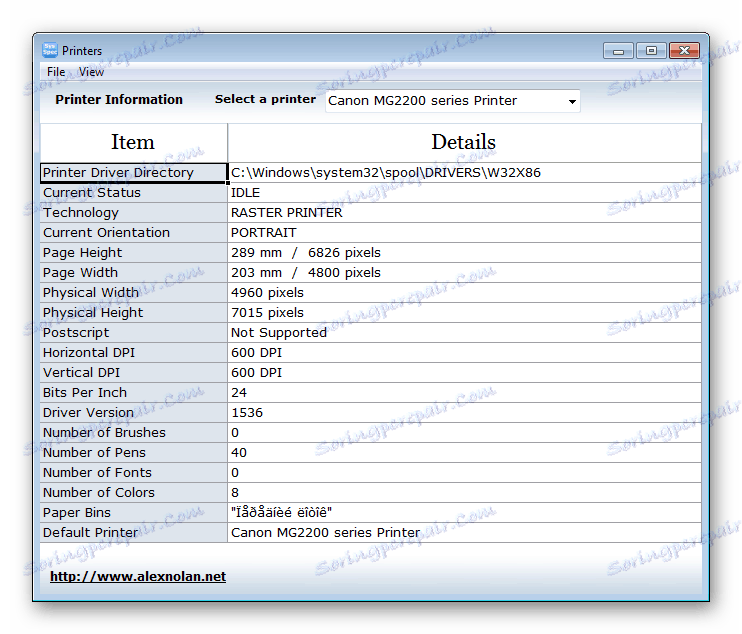Select the Bits Per Inch label
The image size is (742, 634).
(x=133, y=393)
